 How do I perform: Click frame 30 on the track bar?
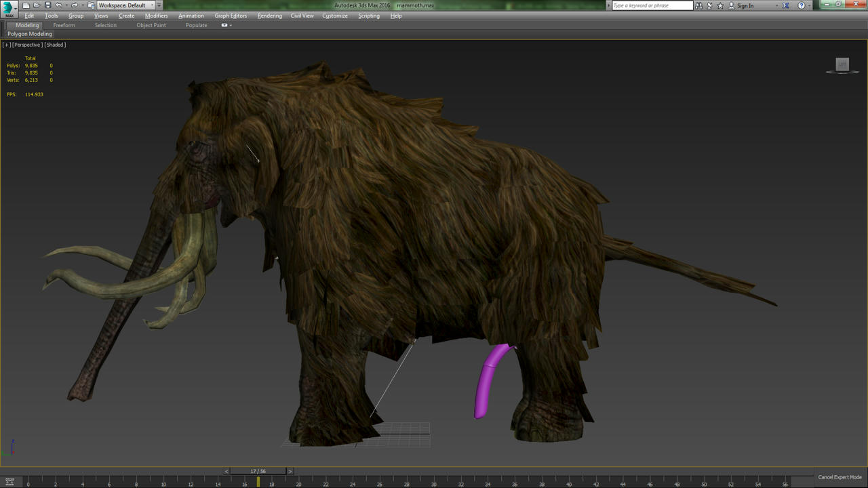(x=433, y=483)
